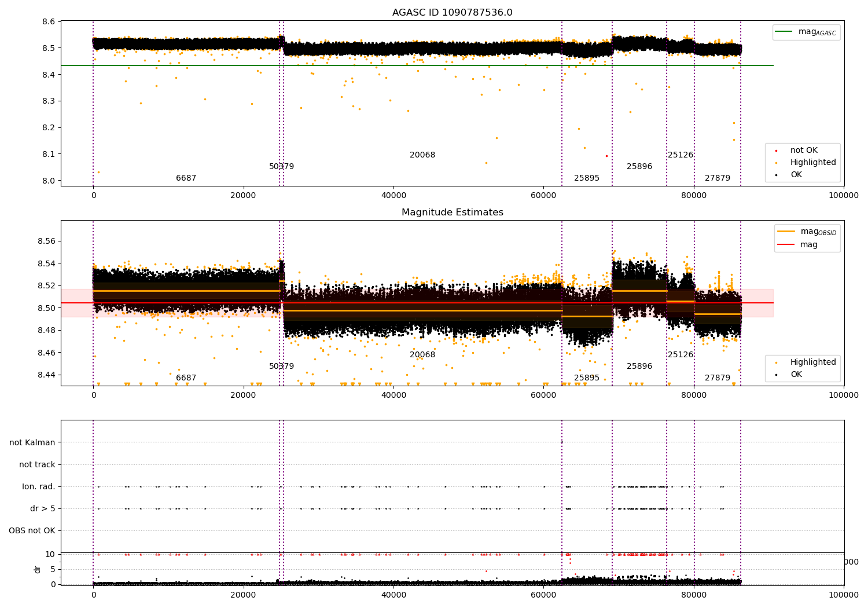Click the 8.6 y-tick of the top plot

(49, 22)
